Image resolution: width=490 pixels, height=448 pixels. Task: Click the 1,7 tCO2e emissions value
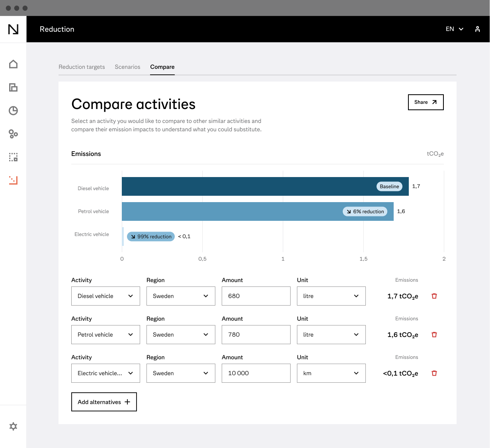click(x=402, y=296)
